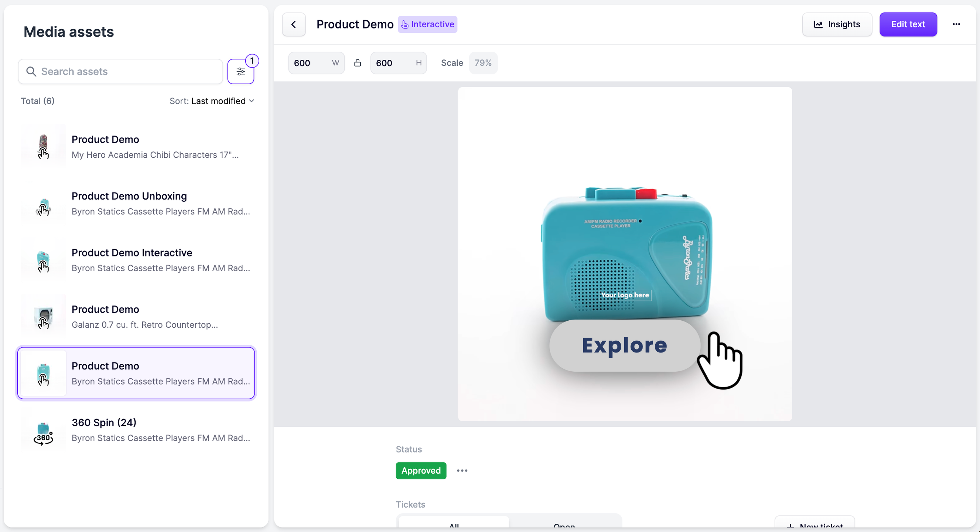Click the magnifier icon in search field
This screenshot has width=980, height=532.
click(x=31, y=72)
